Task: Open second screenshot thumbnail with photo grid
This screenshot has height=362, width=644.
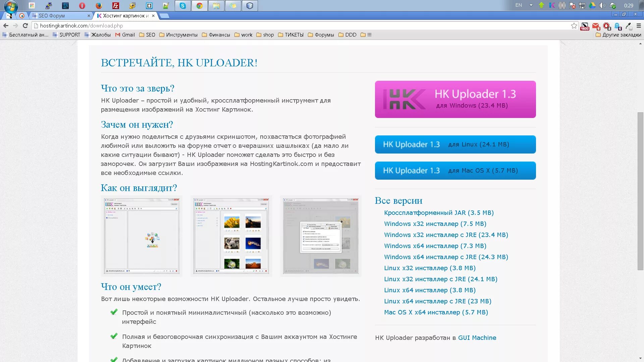Action: [x=231, y=236]
